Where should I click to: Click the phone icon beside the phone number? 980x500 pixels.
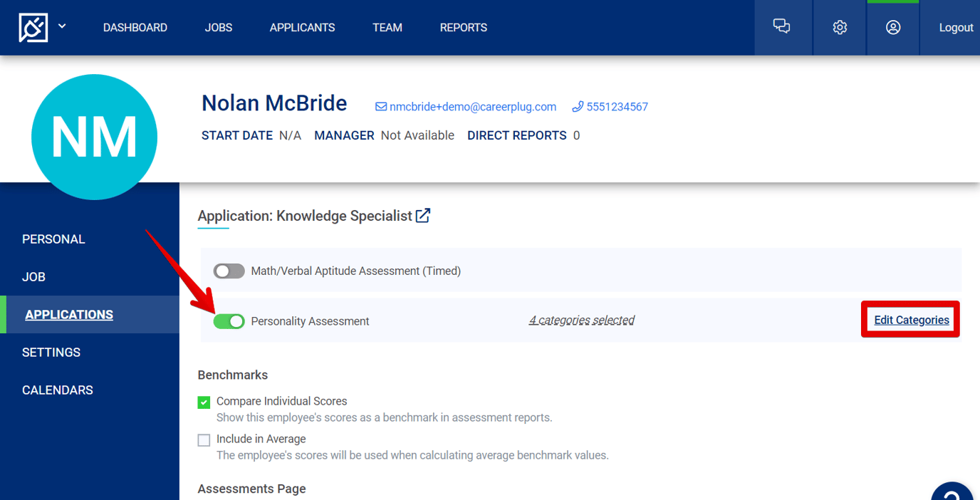(577, 105)
